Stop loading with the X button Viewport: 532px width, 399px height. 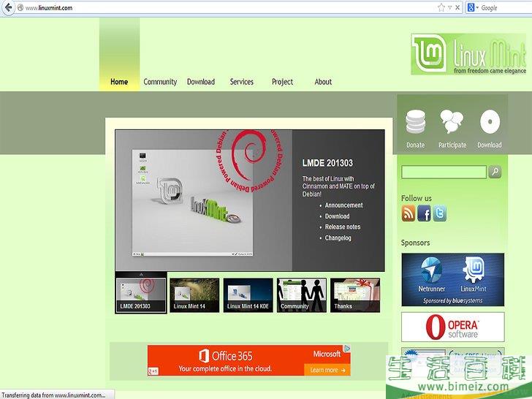(457, 7)
